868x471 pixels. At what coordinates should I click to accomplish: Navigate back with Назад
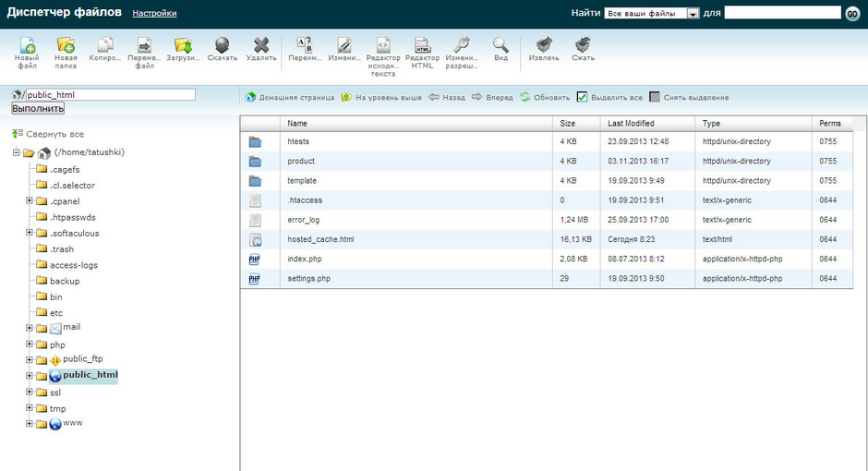coord(447,97)
